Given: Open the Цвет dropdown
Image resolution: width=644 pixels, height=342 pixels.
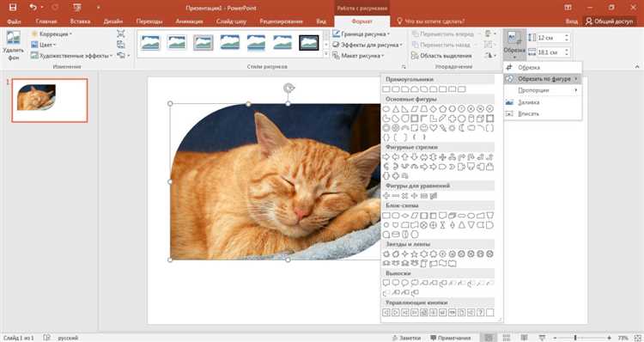Looking at the screenshot, I should 44,45.
